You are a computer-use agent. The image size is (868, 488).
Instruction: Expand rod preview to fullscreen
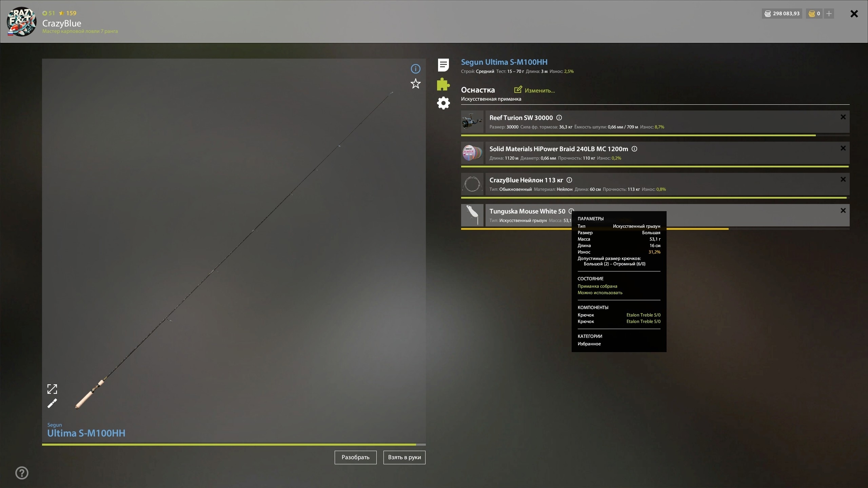(52, 389)
